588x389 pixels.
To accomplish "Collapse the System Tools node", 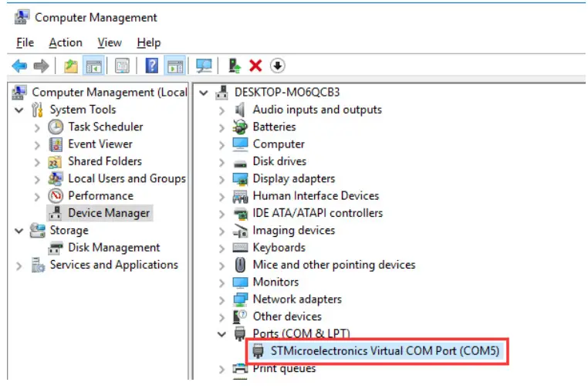I will coord(19,110).
